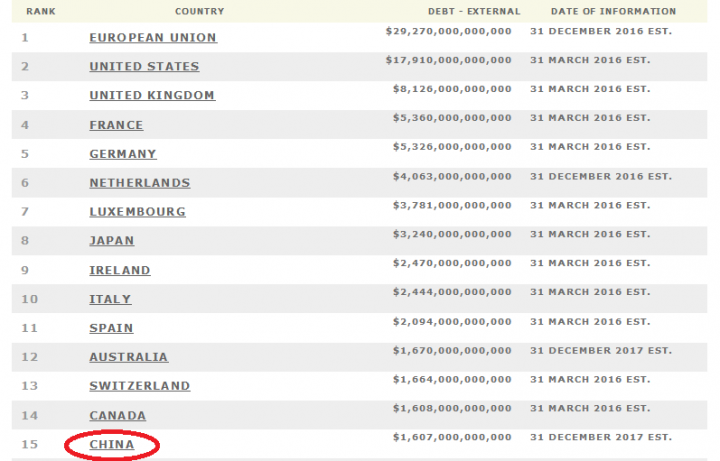The image size is (720, 461).
Task: Click the $1,608,000,000,000 debt cell
Action: [x=452, y=409]
